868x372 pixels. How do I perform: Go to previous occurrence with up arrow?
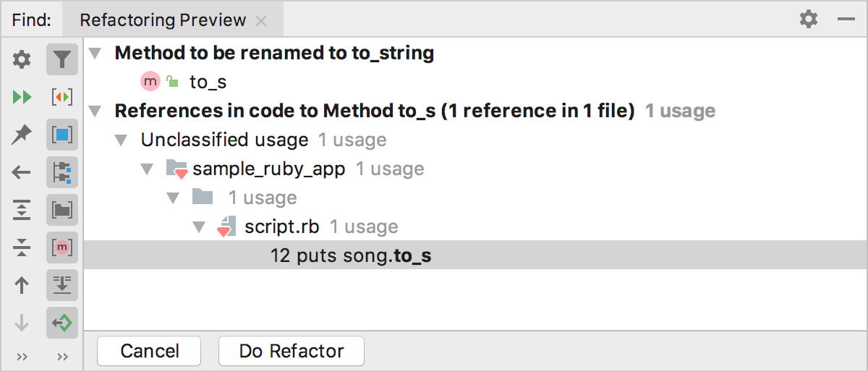(22, 285)
